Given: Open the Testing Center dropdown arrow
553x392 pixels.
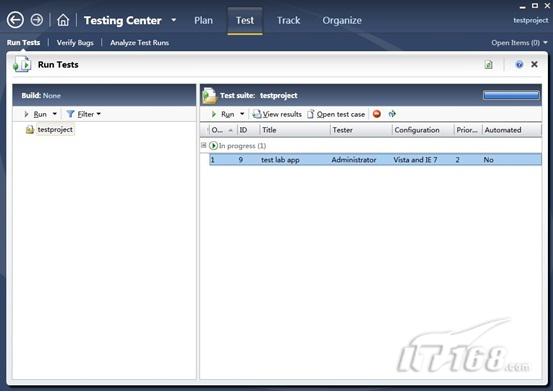Looking at the screenshot, I should click(174, 20).
